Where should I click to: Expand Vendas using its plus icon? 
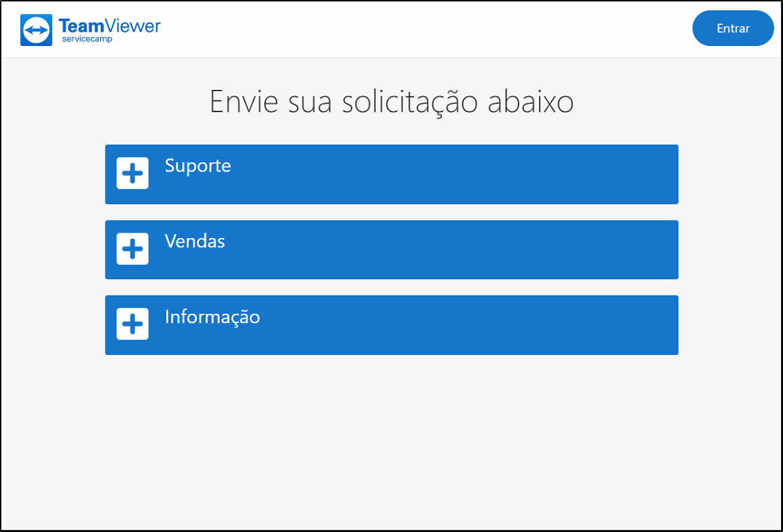133,249
